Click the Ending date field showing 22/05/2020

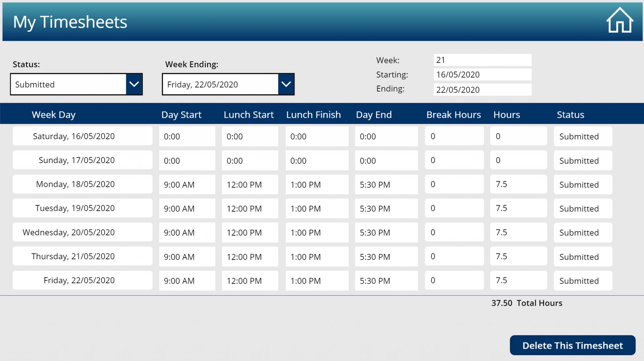[x=483, y=90]
